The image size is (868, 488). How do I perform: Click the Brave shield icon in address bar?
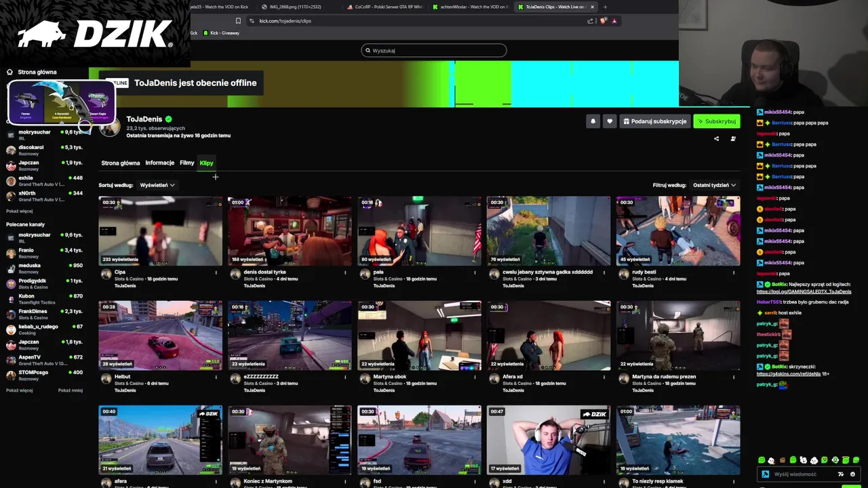point(604,20)
